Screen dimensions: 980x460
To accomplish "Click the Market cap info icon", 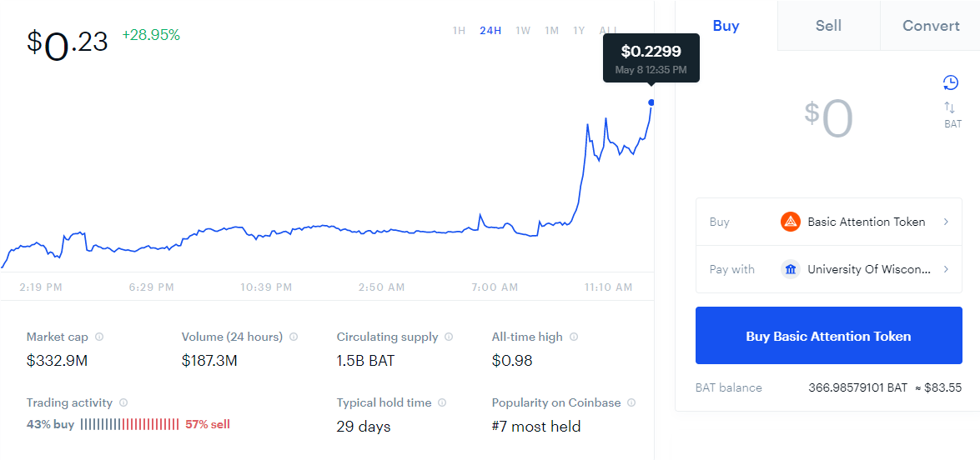I will pyautogui.click(x=99, y=337).
